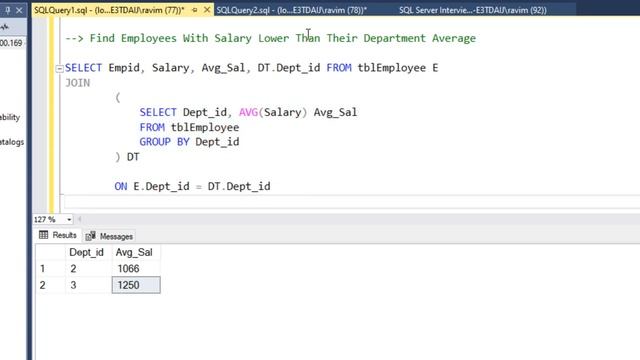
Task: Click tblEmployee E in the outer FROM
Action: pyautogui.click(x=398, y=68)
